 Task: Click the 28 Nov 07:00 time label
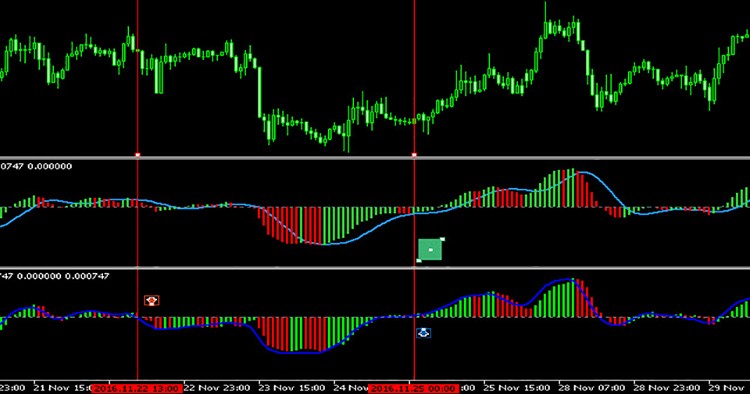(592, 388)
